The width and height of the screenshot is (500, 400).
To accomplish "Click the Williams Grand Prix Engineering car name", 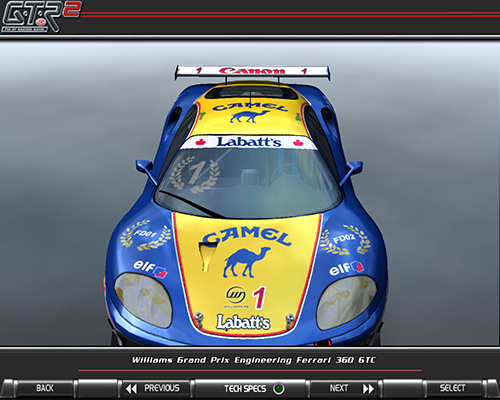I will [x=253, y=360].
